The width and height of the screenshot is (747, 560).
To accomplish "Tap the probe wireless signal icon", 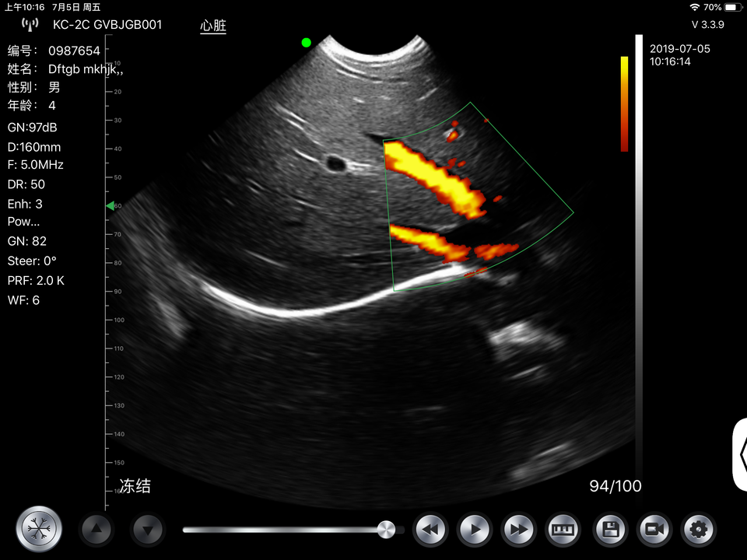I will point(30,24).
